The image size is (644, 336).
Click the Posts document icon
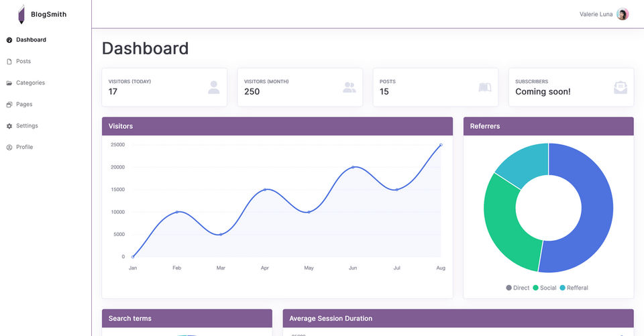coord(9,61)
